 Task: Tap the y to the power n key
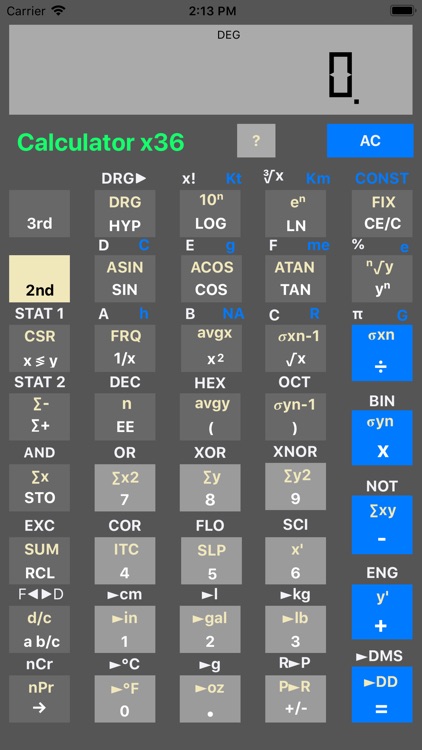pos(382,278)
